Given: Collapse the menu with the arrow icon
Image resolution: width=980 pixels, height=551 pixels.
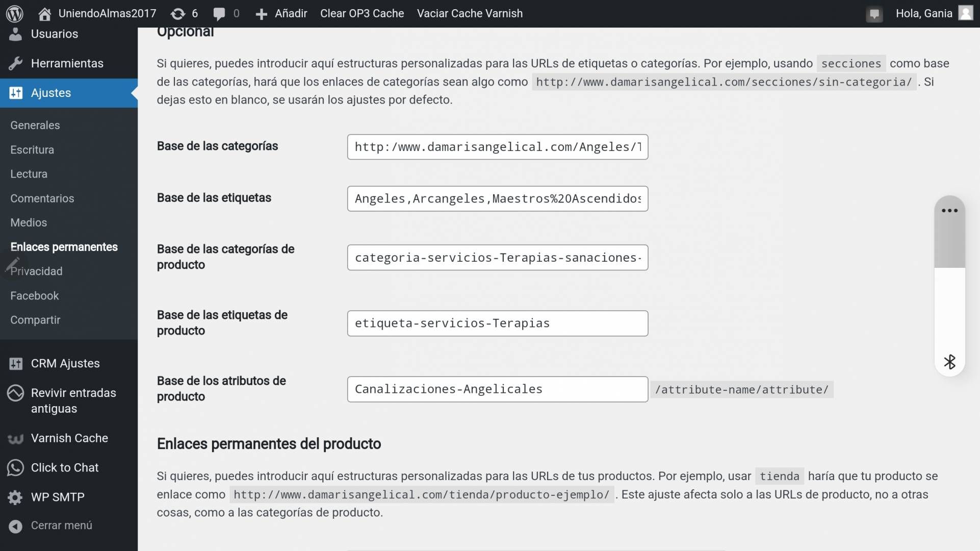Looking at the screenshot, I should (16, 526).
